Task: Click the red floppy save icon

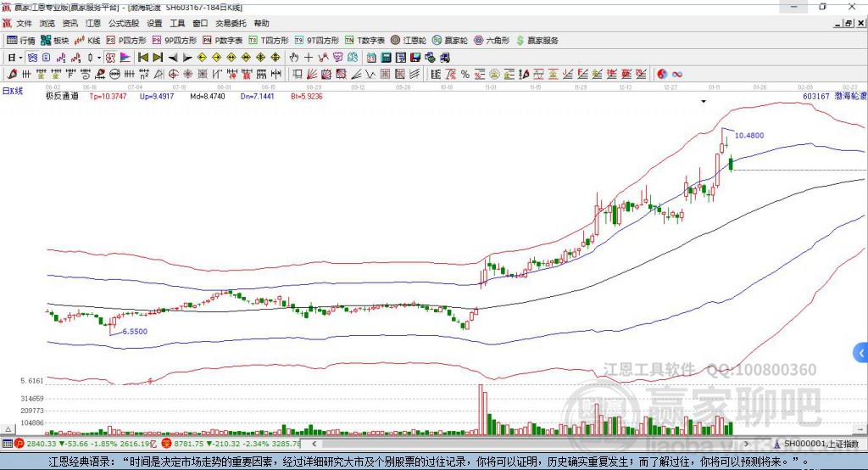Action: coord(415,58)
